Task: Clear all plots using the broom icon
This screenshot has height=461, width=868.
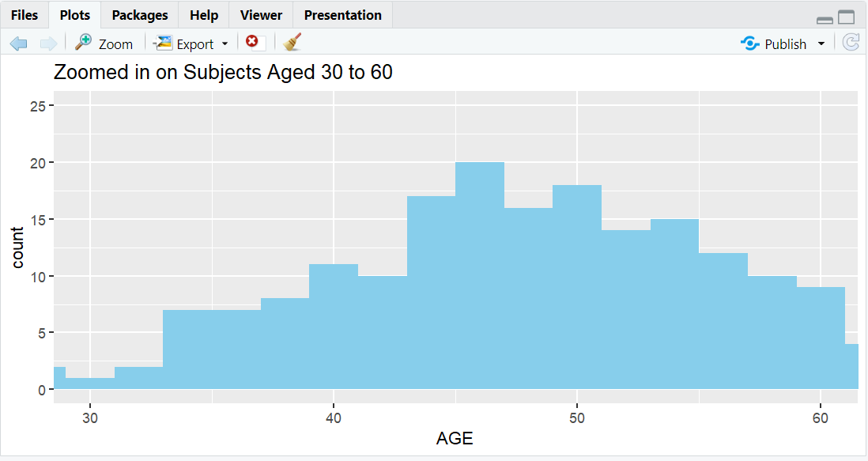Action: (x=291, y=43)
